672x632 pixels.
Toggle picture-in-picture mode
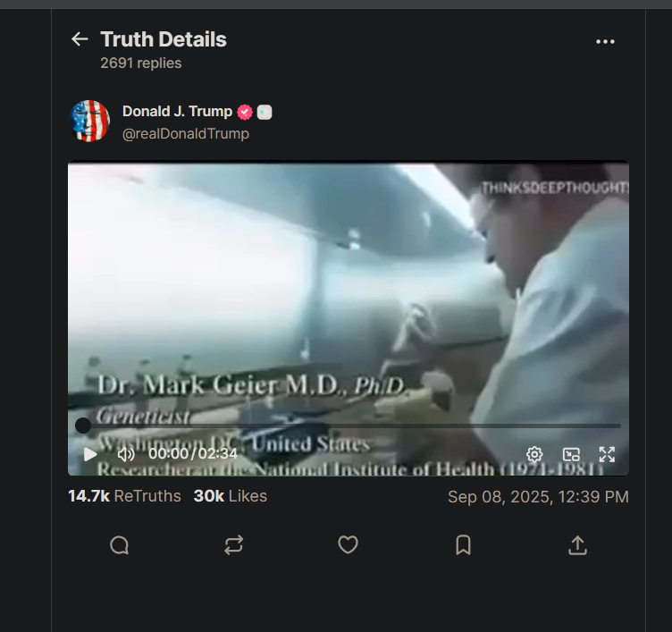point(571,454)
